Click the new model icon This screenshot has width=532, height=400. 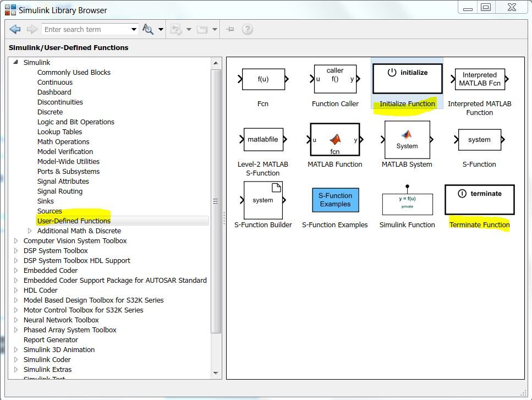click(176, 30)
